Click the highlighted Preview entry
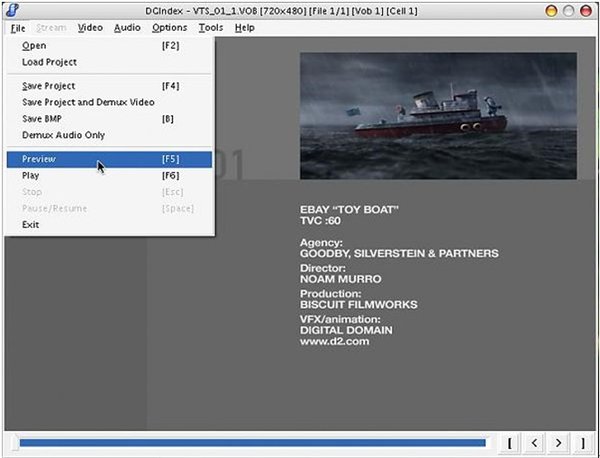600x458 pixels. click(109, 159)
